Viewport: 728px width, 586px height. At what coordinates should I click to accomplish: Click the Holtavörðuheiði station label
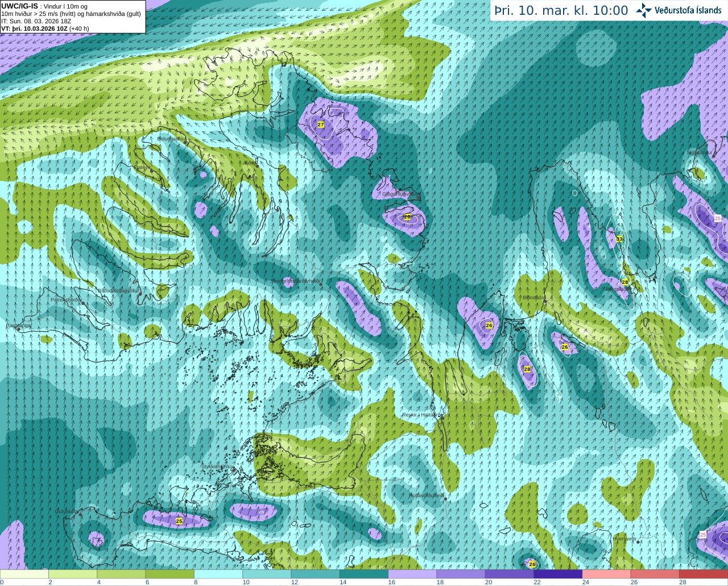[427, 496]
